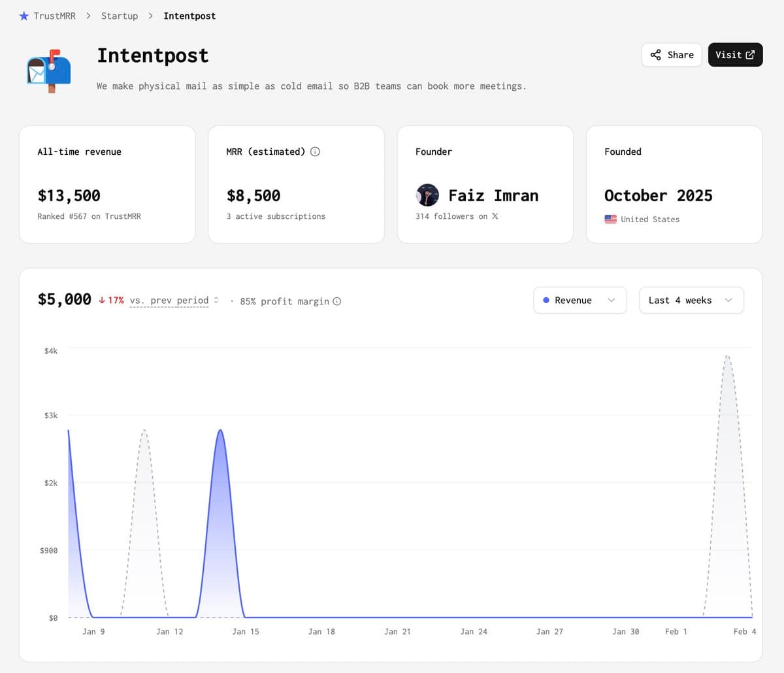Click Faiz Imran's avatar picture
The height and width of the screenshot is (673, 784).
pos(427,195)
